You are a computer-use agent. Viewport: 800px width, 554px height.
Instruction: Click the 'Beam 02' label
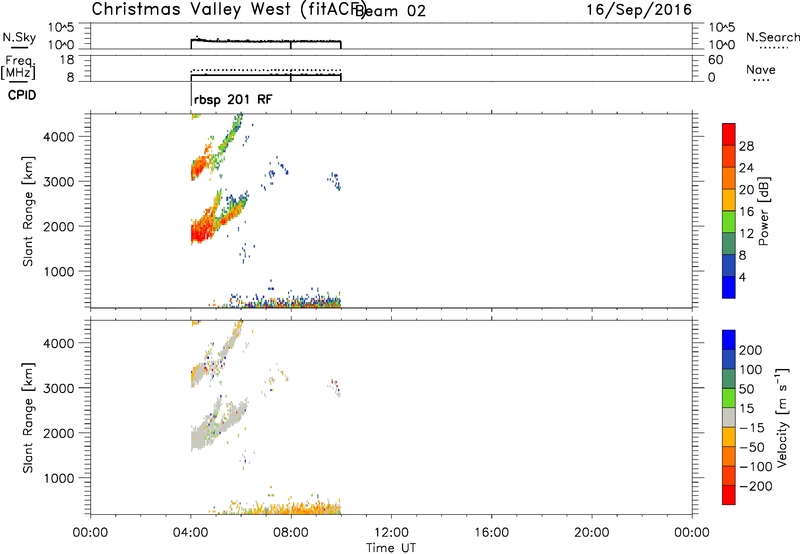click(x=390, y=11)
